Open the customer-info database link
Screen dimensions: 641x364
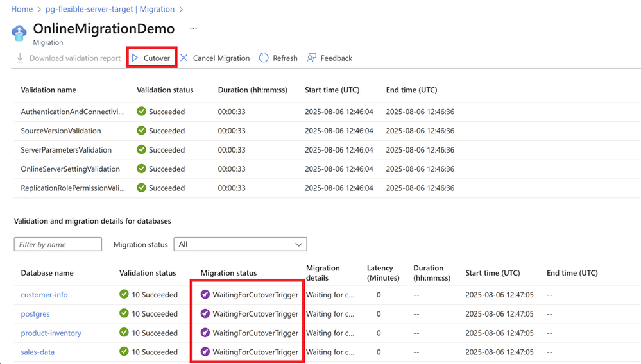[44, 295]
